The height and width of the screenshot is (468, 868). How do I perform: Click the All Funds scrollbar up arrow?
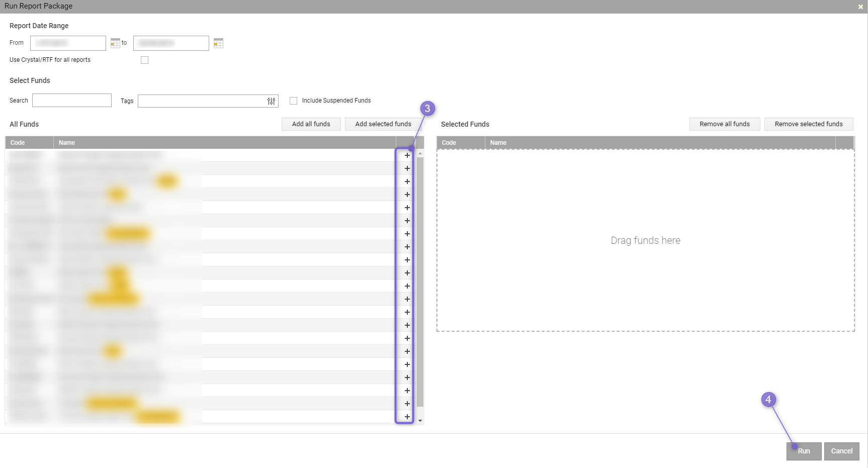click(420, 153)
